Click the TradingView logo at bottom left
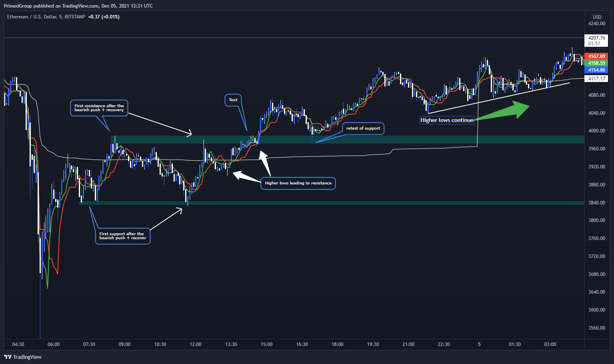 pyautogui.click(x=23, y=357)
